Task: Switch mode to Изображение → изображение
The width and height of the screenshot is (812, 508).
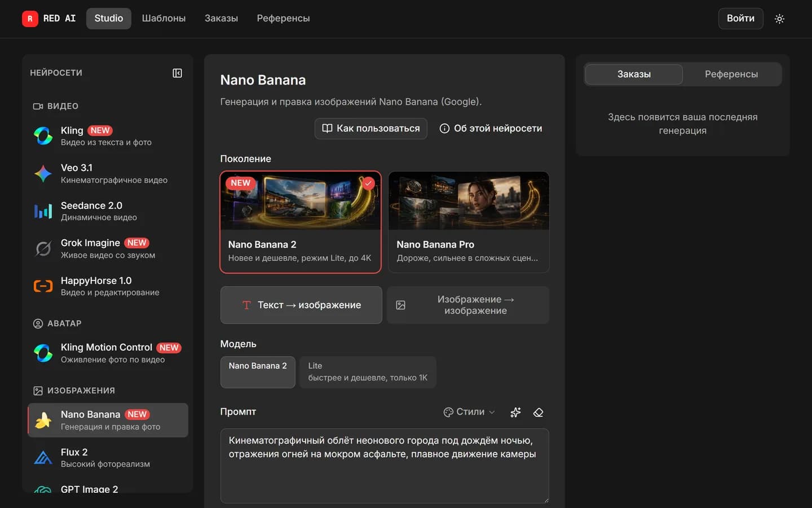Action: point(468,305)
